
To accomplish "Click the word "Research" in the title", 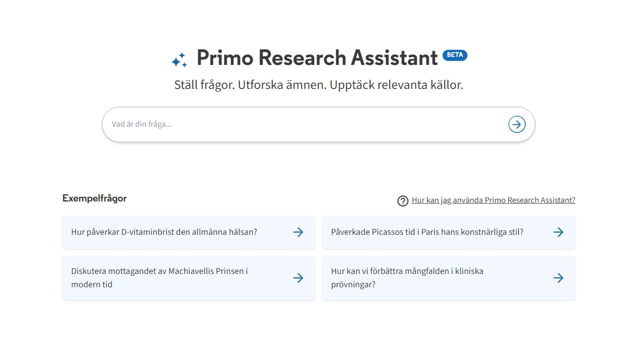I will [302, 58].
